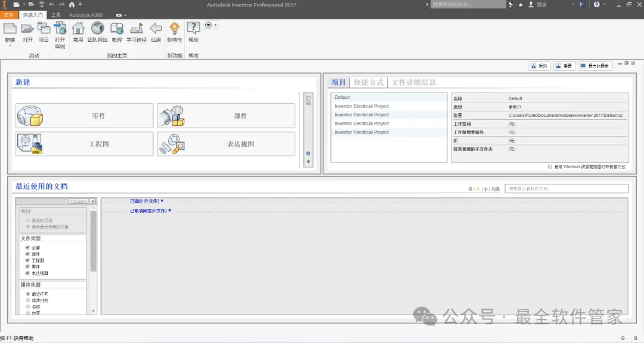The width and height of the screenshot is (644, 343).
Task: Click the Undo arrow in title bar
Action: 51,5
